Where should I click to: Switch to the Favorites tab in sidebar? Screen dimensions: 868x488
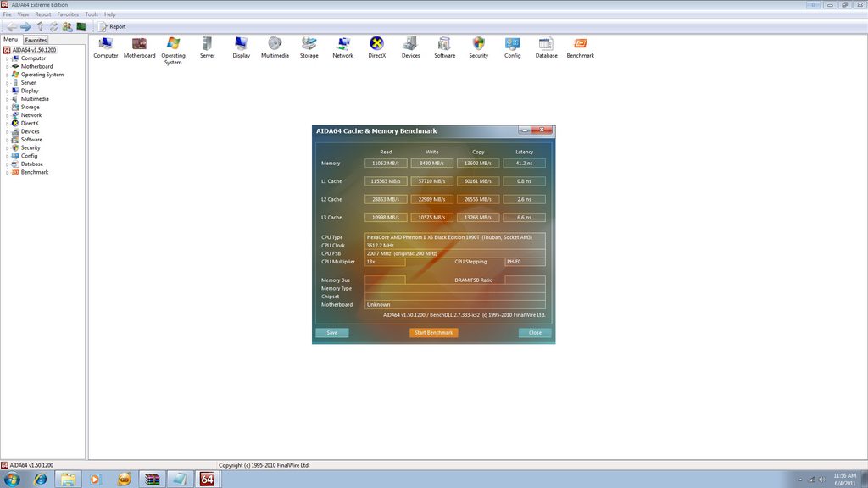pyautogui.click(x=36, y=40)
